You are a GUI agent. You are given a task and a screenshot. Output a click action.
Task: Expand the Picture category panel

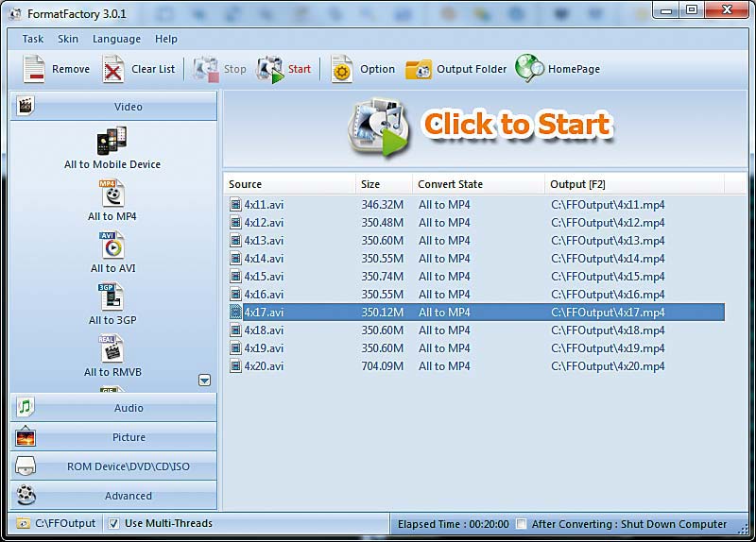[113, 437]
